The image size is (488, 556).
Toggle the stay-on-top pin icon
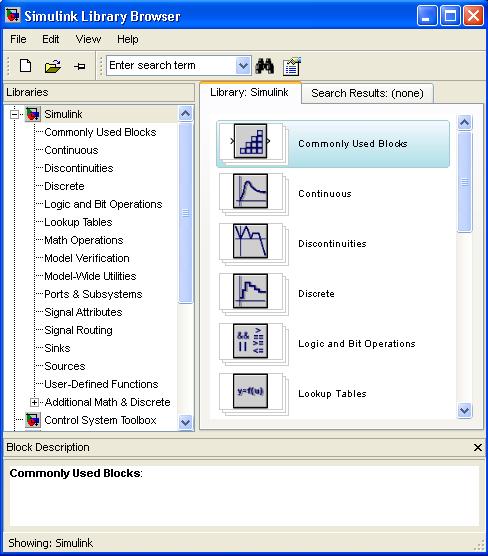(79, 66)
